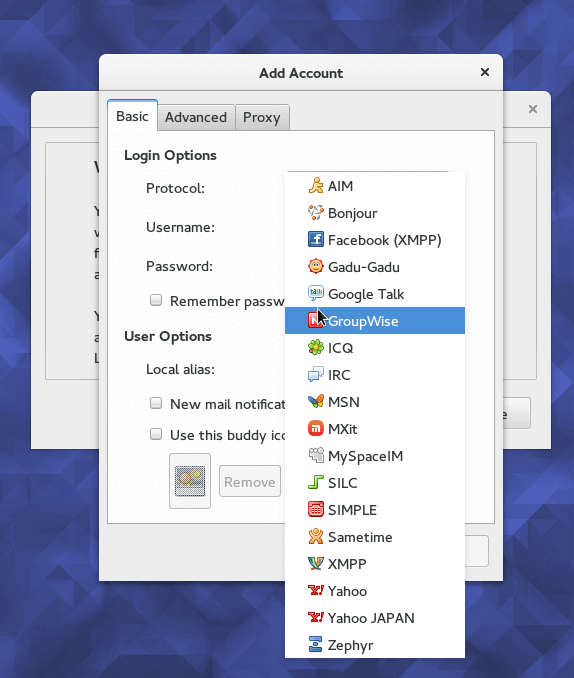Image resolution: width=574 pixels, height=678 pixels.
Task: Click the Bonjour protocol icon
Action: click(x=316, y=212)
